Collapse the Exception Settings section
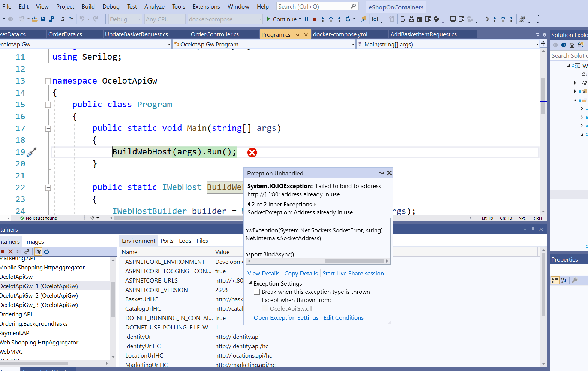This screenshot has height=371, width=588. pyautogui.click(x=250, y=283)
